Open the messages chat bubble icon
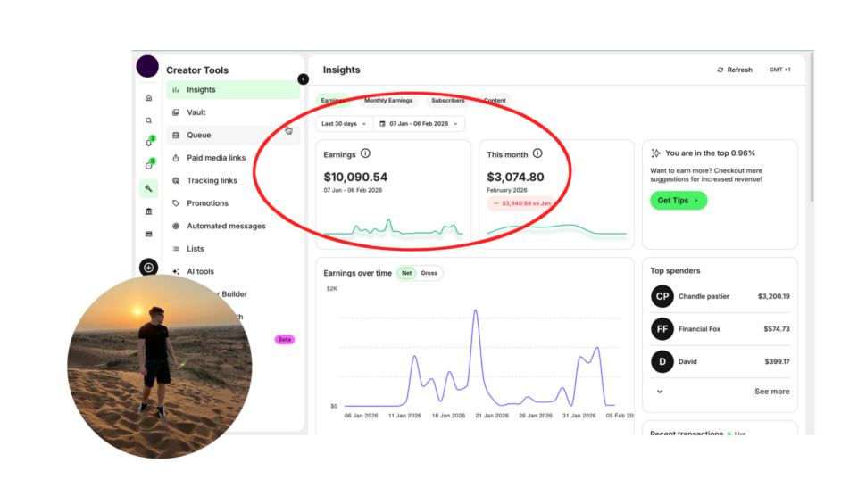This screenshot has height=504, width=866. (148, 166)
